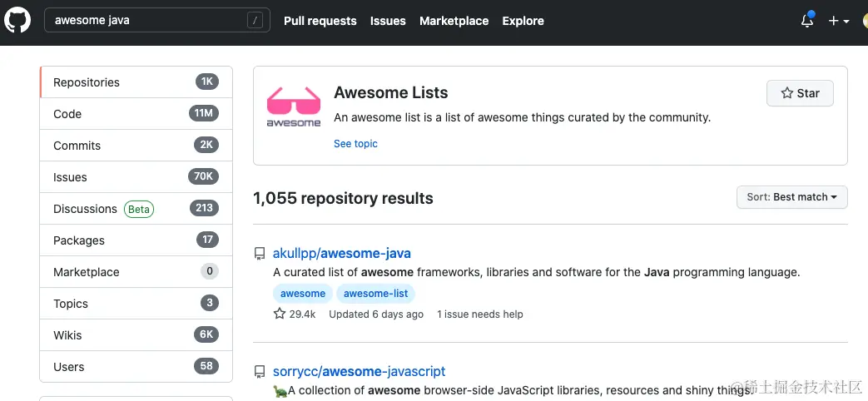Star the Awesome Lists topic
Viewport: 868px width, 401px height.
[x=799, y=93]
